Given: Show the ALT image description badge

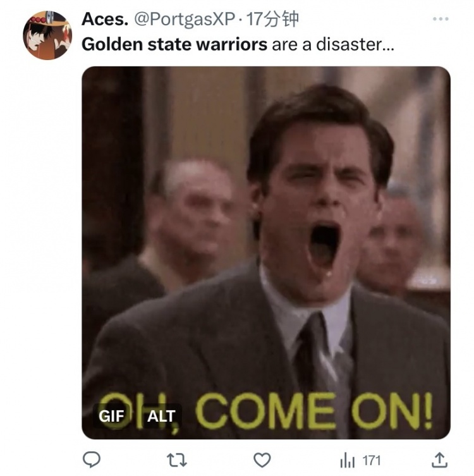Looking at the screenshot, I should point(161,416).
